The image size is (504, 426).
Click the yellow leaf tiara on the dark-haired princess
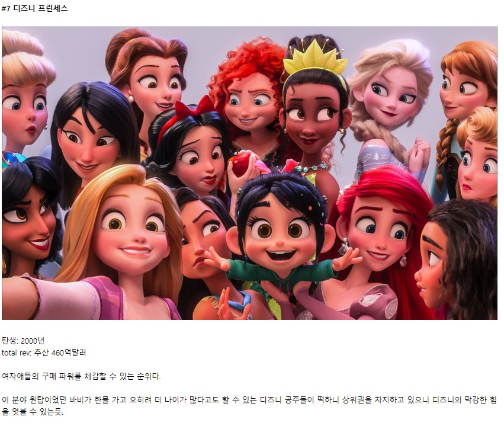[314, 60]
